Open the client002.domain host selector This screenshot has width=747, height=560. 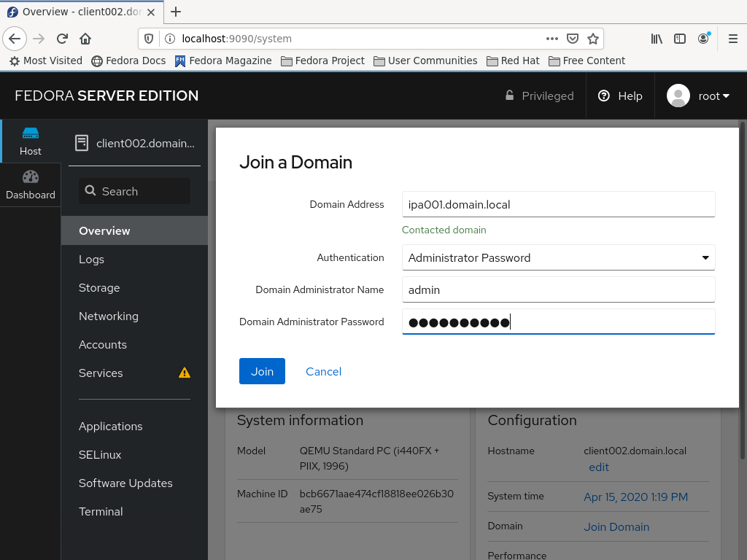(135, 143)
